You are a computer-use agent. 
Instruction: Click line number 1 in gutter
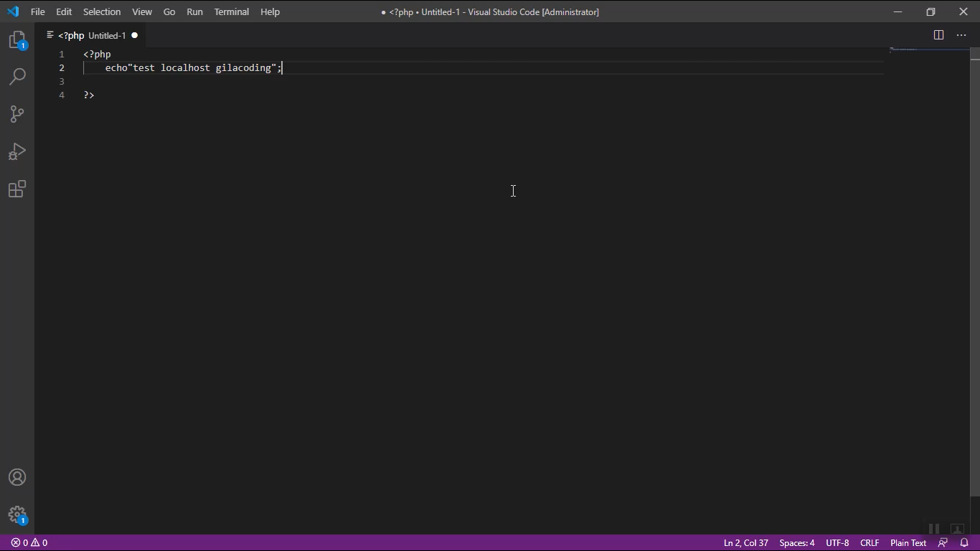tap(62, 55)
